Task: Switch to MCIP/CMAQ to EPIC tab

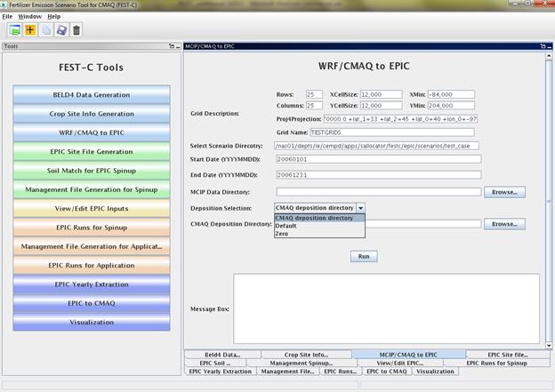Action: [x=408, y=355]
